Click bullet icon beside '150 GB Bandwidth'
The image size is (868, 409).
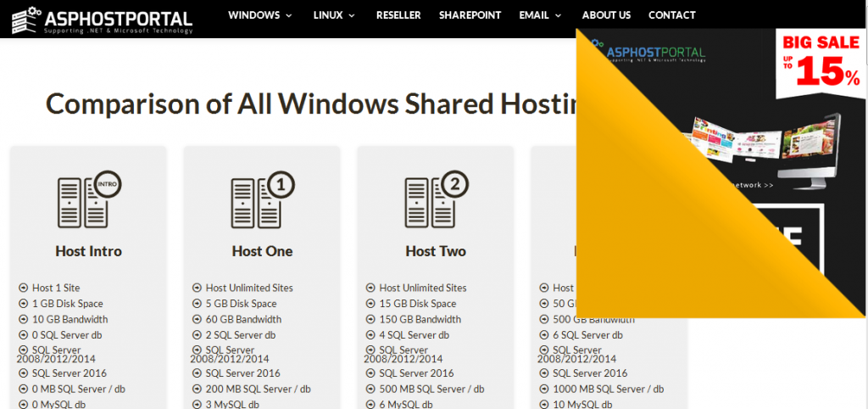point(370,319)
